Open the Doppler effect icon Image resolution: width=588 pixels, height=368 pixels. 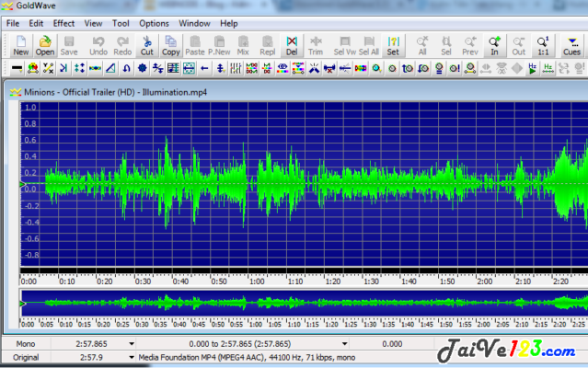coord(33,68)
